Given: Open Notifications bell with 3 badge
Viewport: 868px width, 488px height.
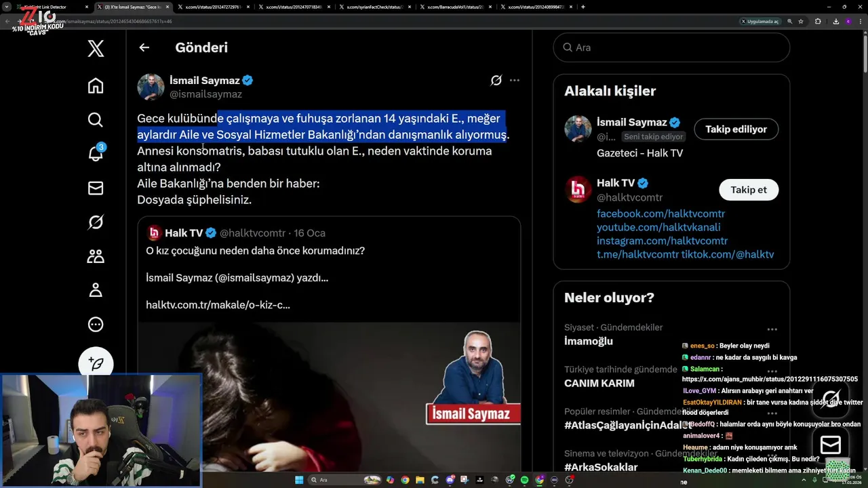Looking at the screenshot, I should (x=96, y=153).
